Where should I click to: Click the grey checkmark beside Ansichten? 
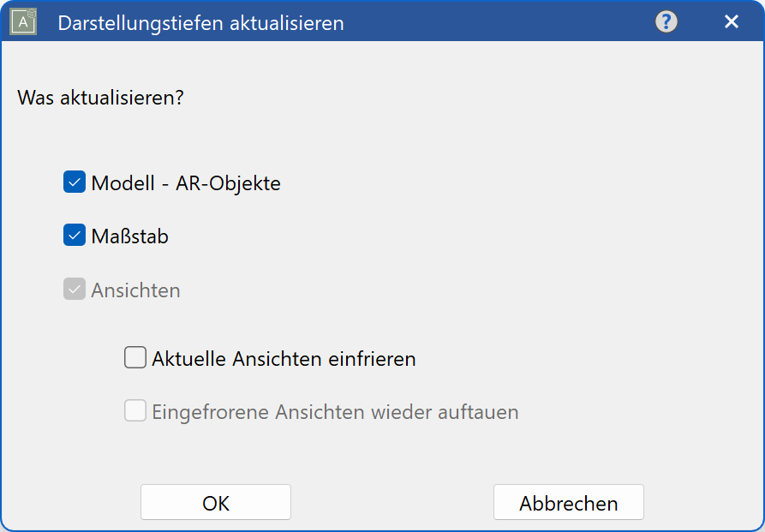[x=75, y=290]
